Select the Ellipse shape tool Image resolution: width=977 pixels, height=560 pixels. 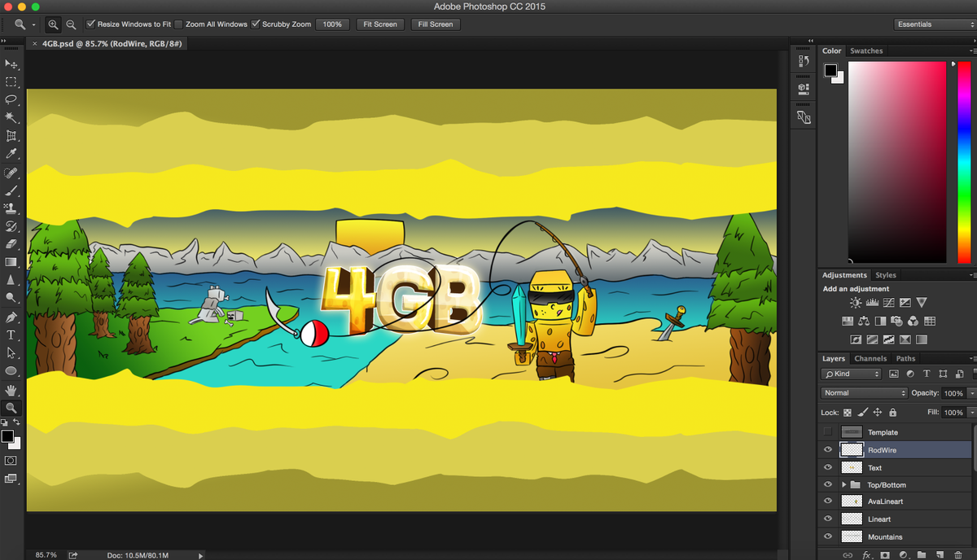(x=11, y=371)
